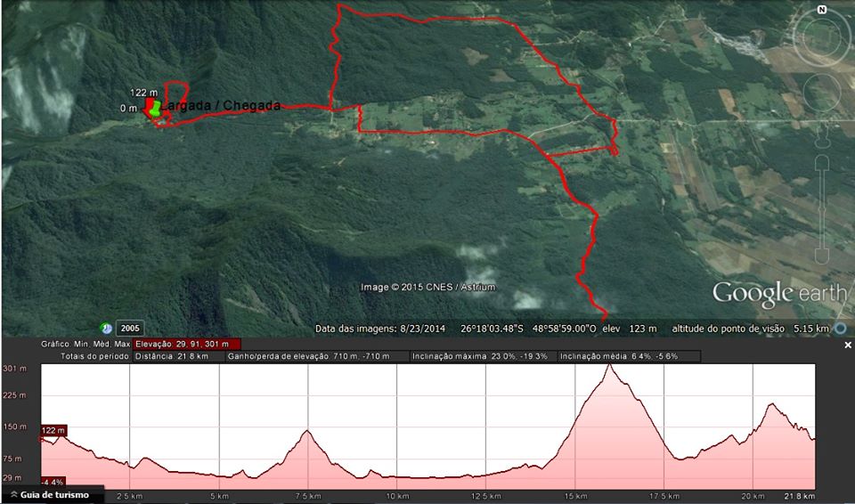
Task: Click the Inclinação média 6.4% stat
Action: 629,356
